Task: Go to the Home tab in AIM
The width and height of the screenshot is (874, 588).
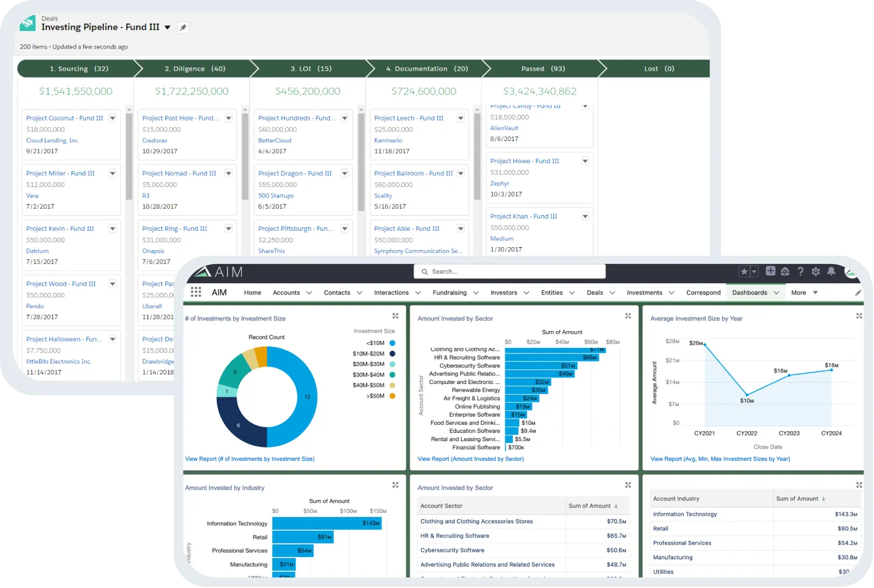Action: pyautogui.click(x=252, y=293)
